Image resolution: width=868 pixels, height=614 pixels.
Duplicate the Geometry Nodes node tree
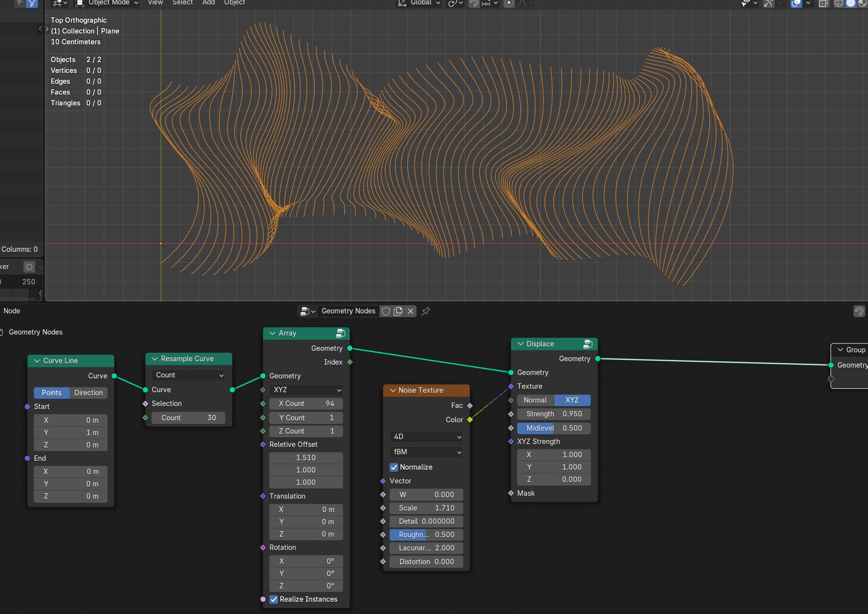click(398, 311)
